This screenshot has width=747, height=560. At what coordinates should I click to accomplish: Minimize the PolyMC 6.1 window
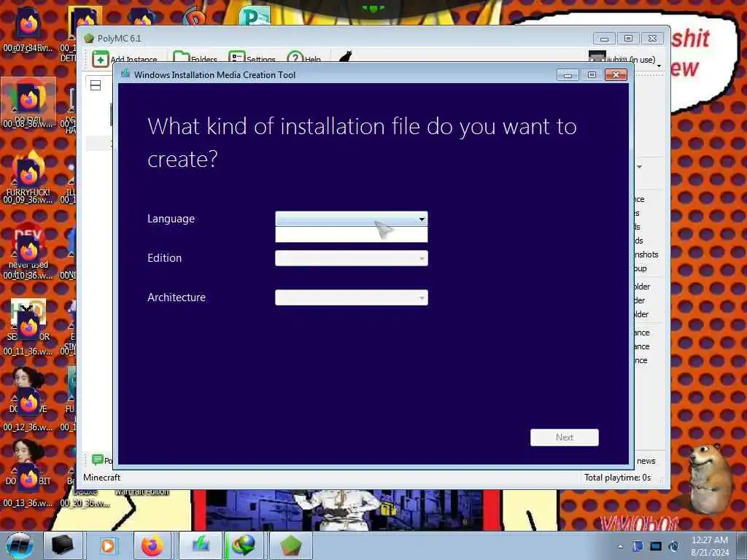(x=604, y=38)
